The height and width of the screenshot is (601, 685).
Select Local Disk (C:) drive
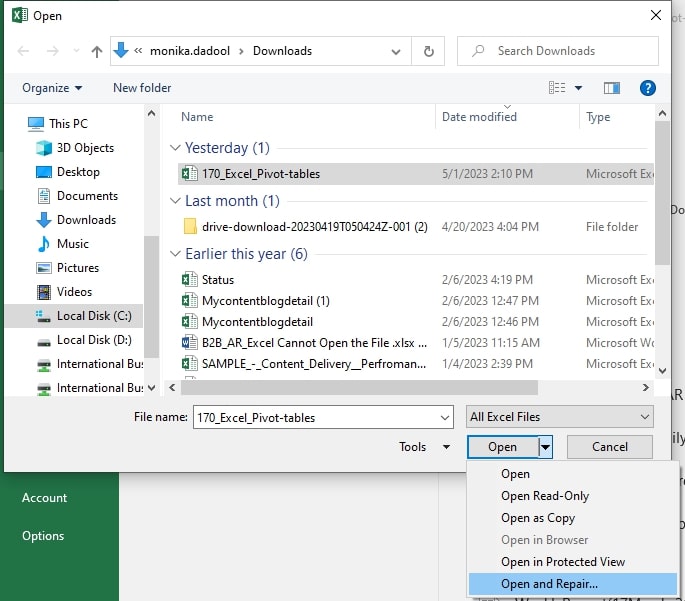pyautogui.click(x=74, y=316)
